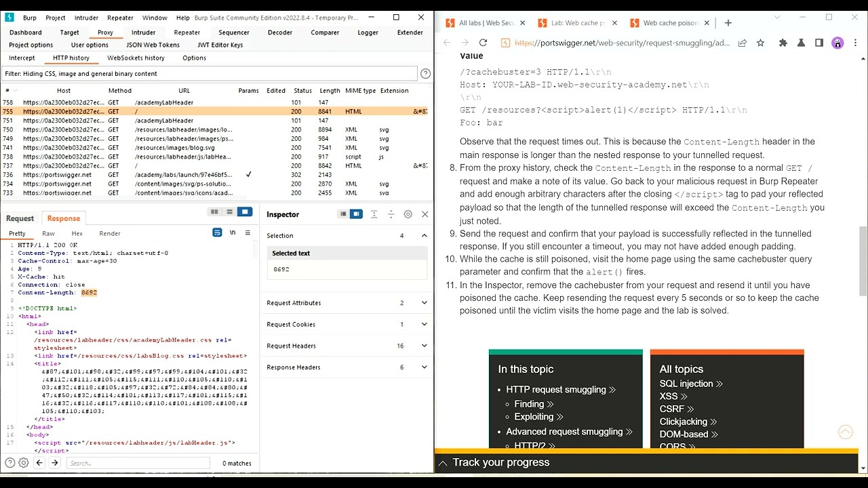Image resolution: width=868 pixels, height=488 pixels.
Task: Select history row 755 GET /
Action: click(216, 111)
